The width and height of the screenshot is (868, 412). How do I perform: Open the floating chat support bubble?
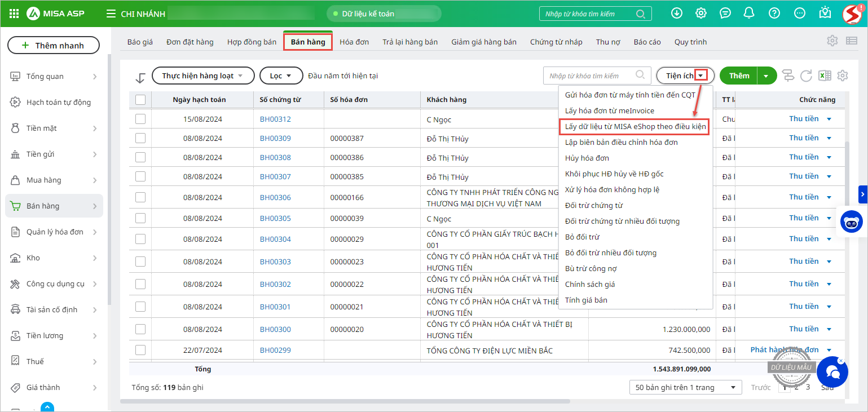pyautogui.click(x=832, y=371)
